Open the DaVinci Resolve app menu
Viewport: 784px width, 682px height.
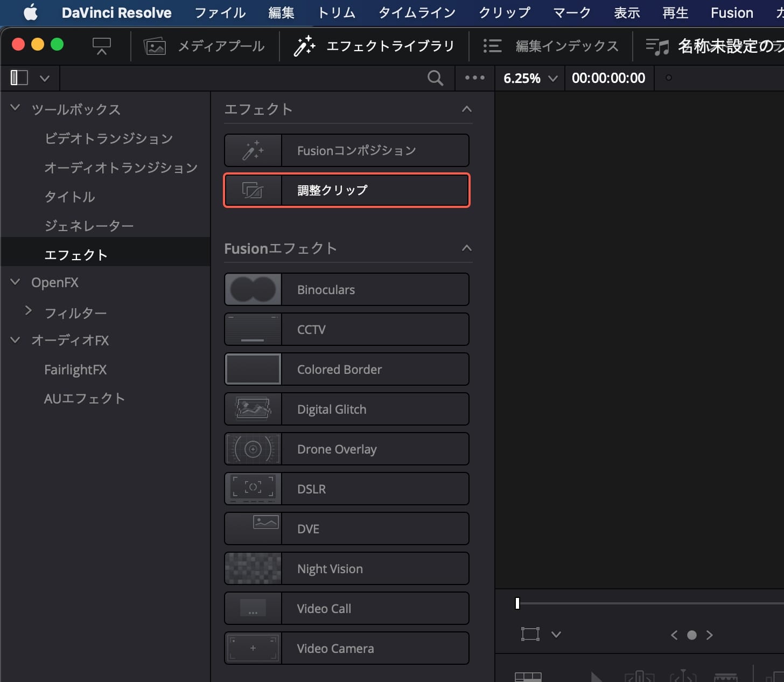pyautogui.click(x=117, y=13)
